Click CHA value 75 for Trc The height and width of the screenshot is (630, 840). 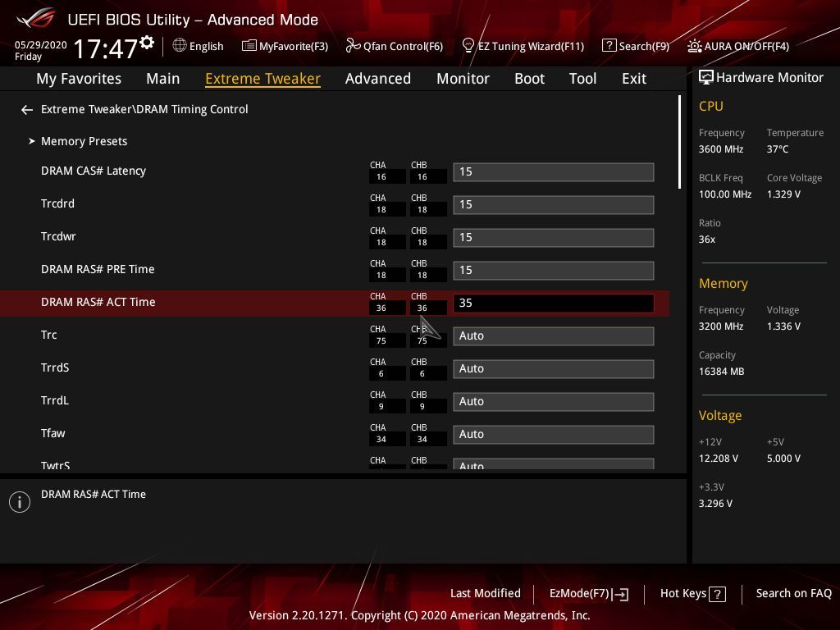[381, 340]
